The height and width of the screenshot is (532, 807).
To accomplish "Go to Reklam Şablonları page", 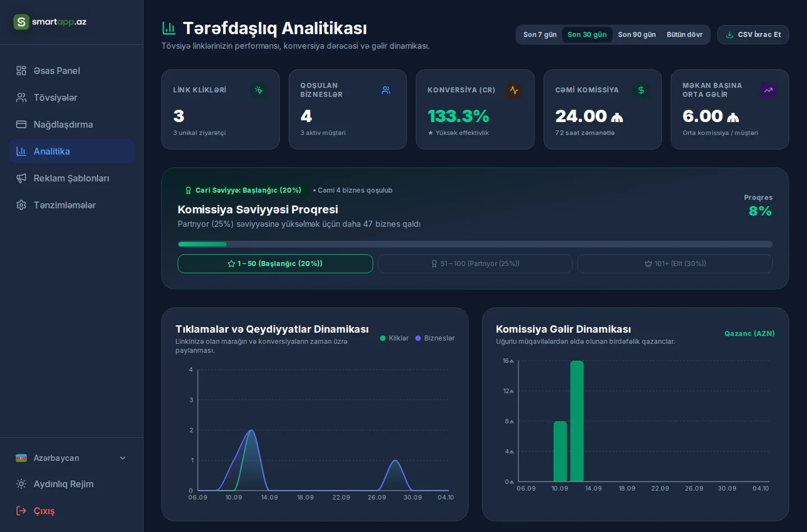I will click(x=71, y=178).
